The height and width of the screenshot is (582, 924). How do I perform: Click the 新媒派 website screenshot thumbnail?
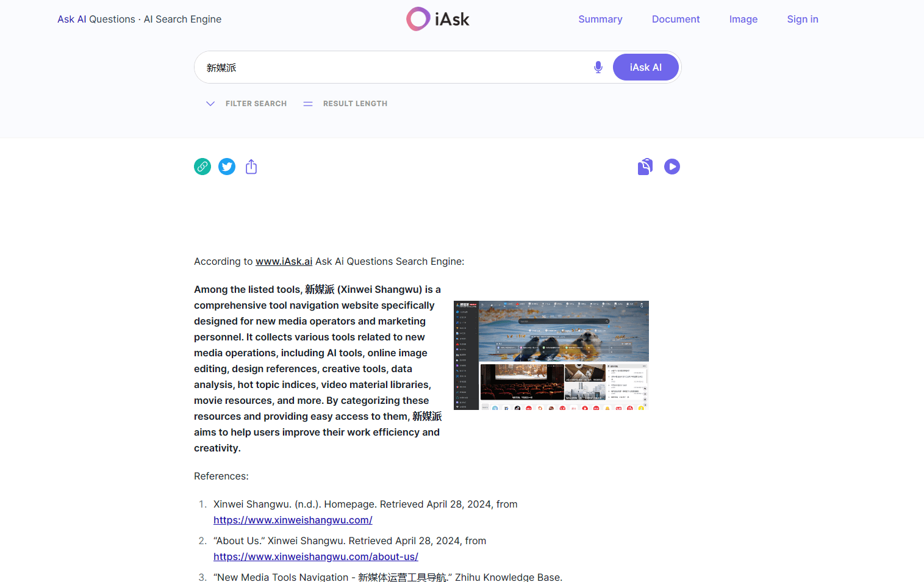coord(550,355)
